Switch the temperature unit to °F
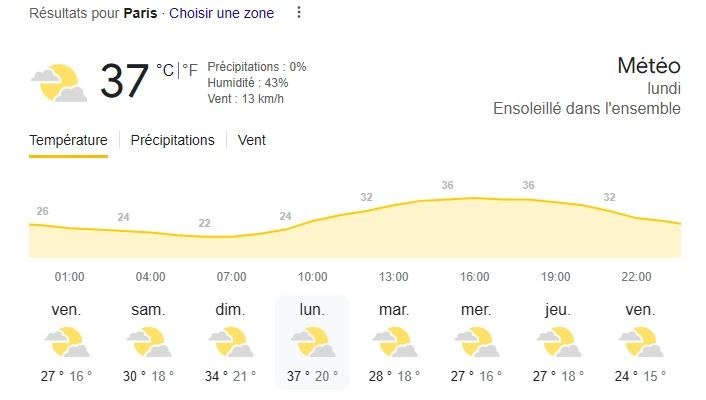This screenshot has height=400, width=706. (x=190, y=70)
